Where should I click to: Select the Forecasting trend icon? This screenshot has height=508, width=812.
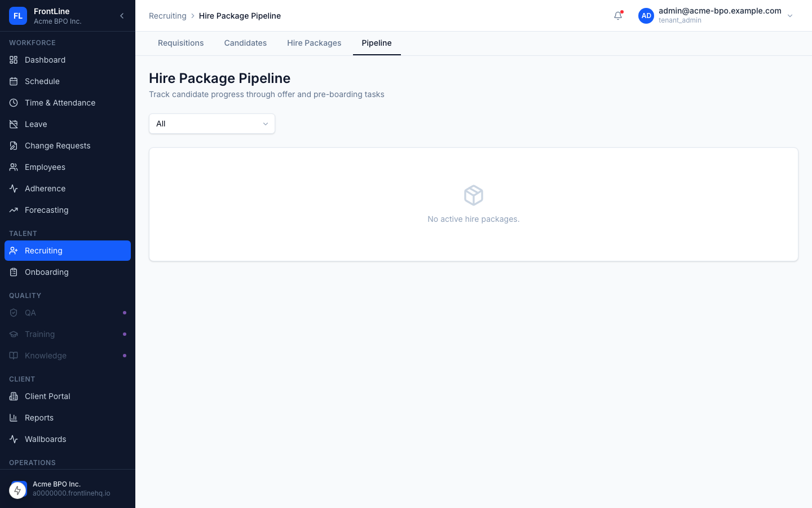coord(14,210)
